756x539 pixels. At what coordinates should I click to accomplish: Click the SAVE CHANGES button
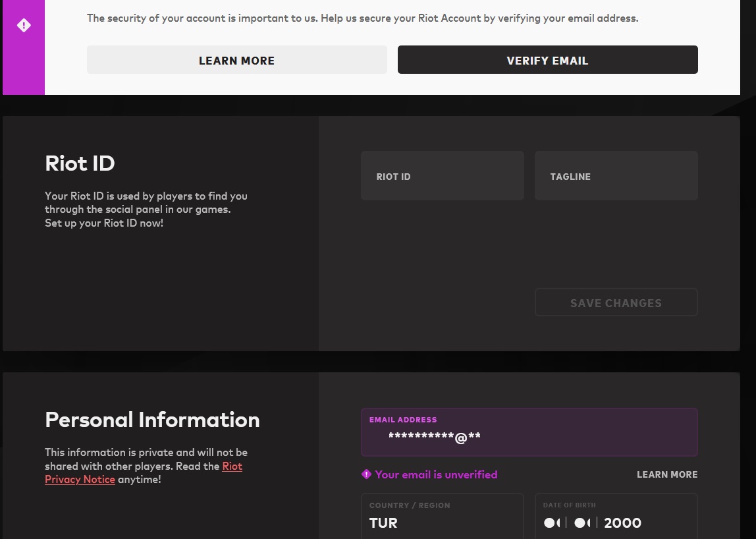616,302
